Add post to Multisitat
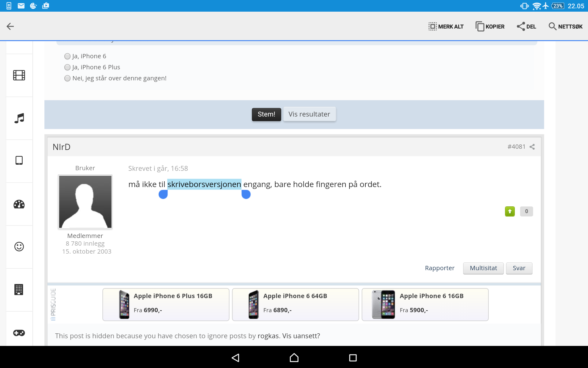Image resolution: width=588 pixels, height=368 pixels. [x=483, y=268]
